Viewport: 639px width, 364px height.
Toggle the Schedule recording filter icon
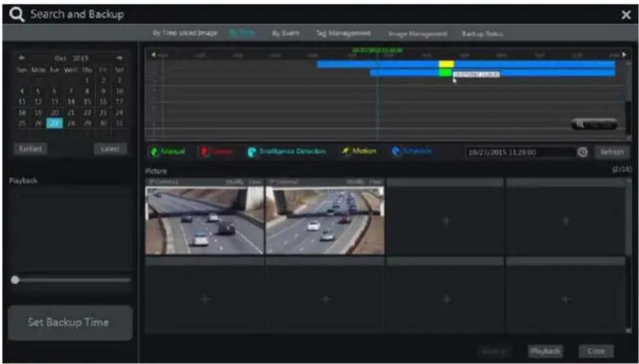click(396, 152)
